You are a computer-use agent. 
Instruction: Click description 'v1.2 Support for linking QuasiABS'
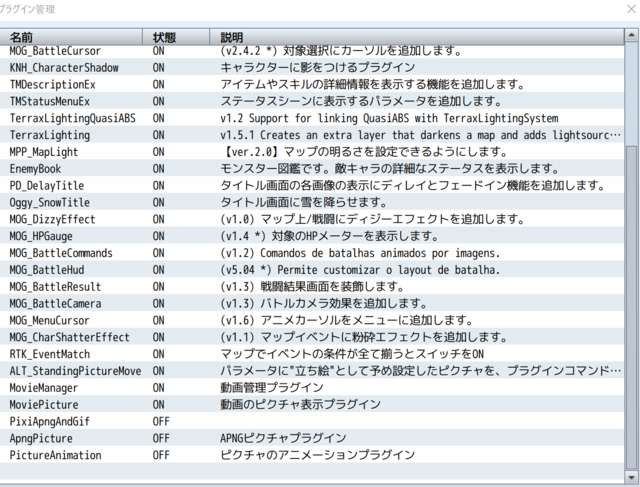pos(315,118)
